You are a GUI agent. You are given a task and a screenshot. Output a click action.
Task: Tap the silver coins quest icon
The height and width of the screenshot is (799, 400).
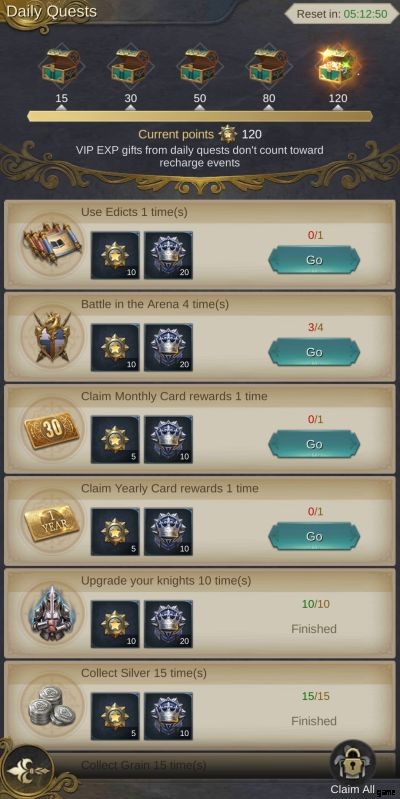click(x=51, y=706)
